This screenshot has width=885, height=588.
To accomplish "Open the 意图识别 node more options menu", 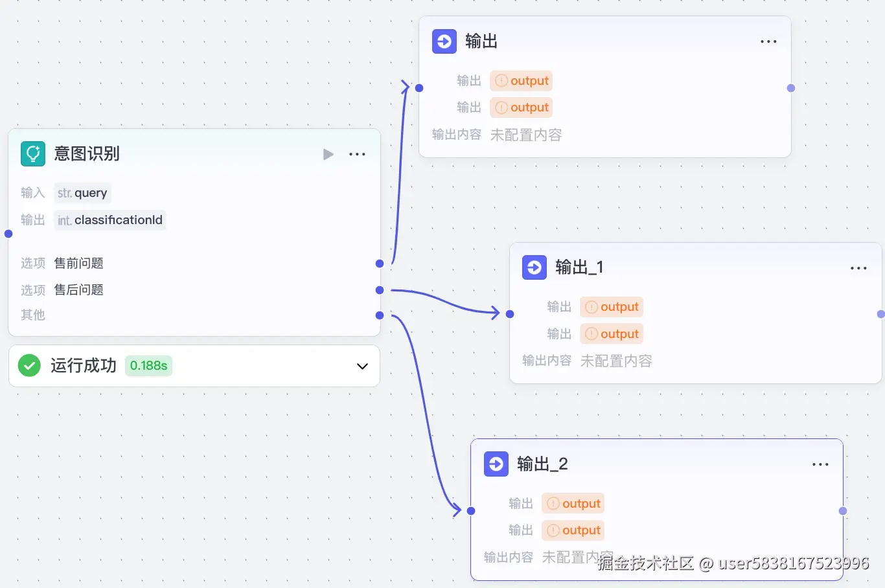I will point(357,154).
